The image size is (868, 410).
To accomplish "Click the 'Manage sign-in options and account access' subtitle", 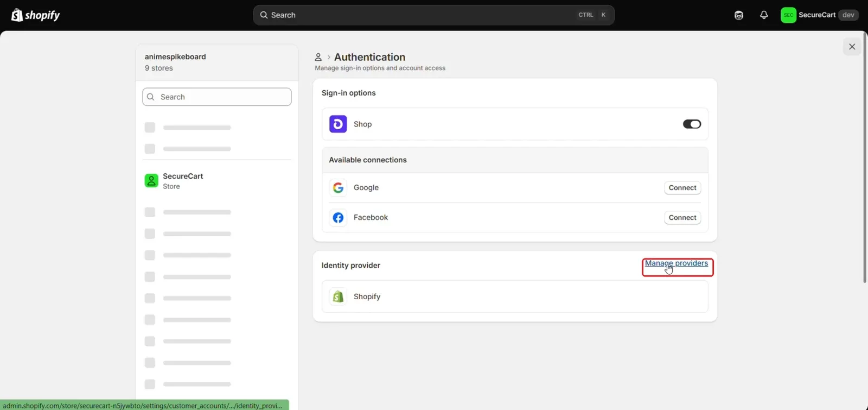I will (x=380, y=68).
